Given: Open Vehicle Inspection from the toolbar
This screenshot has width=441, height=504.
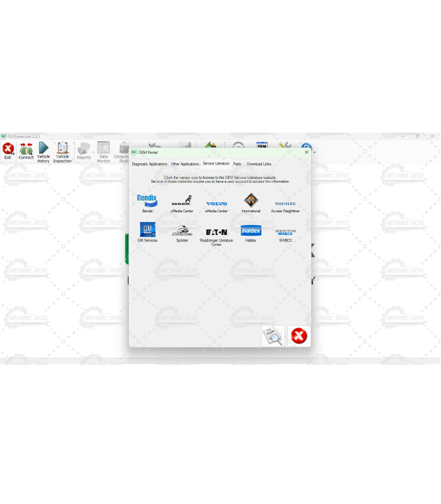Looking at the screenshot, I should (62, 151).
